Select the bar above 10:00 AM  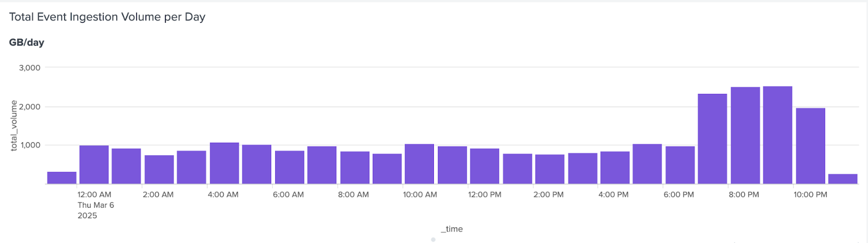pos(419,164)
